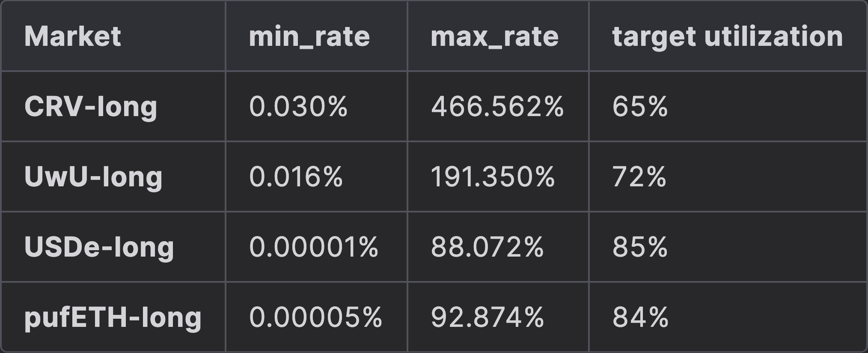Select the UwU-long market cell

pyautogui.click(x=93, y=176)
